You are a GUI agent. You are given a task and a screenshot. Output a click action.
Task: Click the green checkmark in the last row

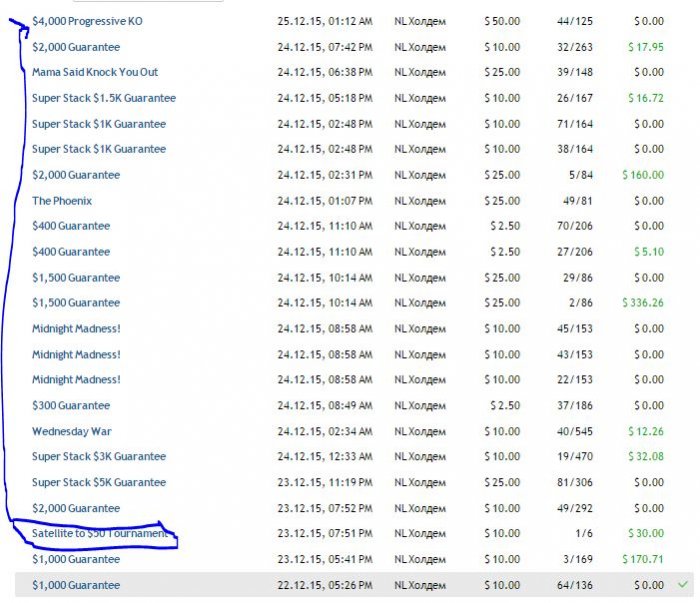(683, 584)
